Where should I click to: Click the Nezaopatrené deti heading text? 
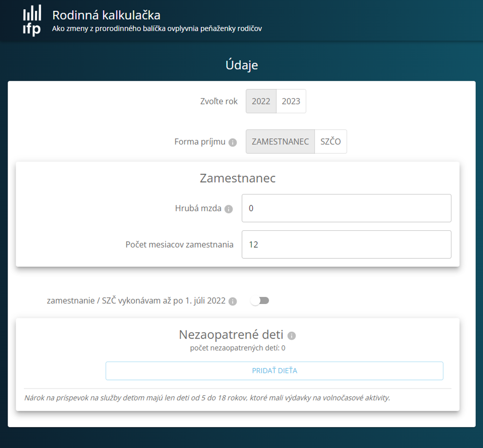pyautogui.click(x=231, y=335)
